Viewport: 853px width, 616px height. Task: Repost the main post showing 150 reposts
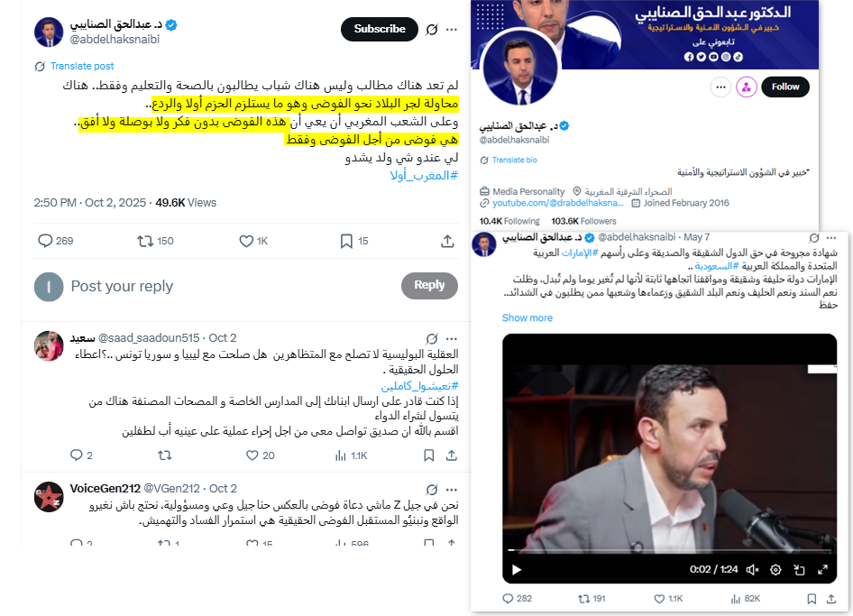tap(155, 241)
